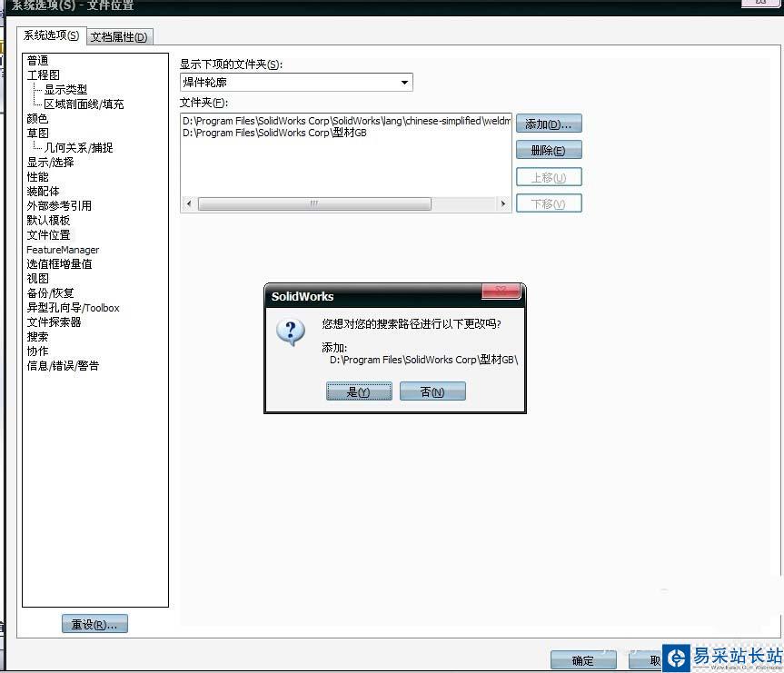
Task: Select 普通 in options tree
Action: [x=37, y=61]
